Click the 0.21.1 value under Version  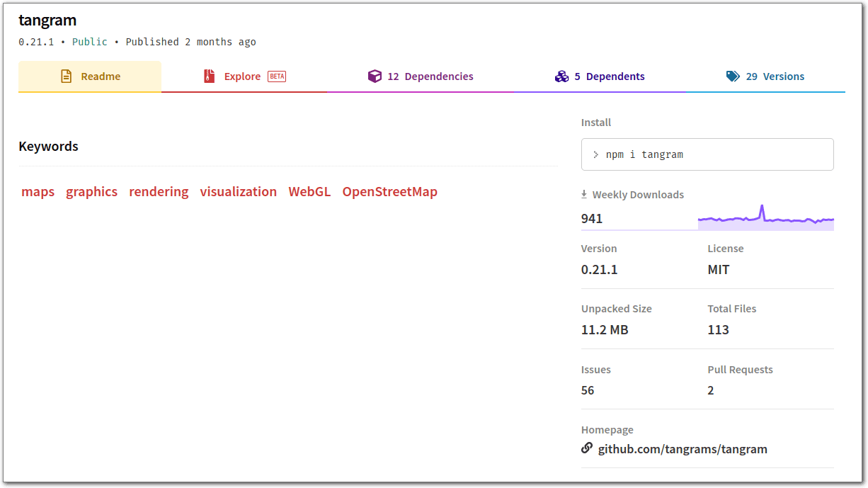(x=600, y=270)
